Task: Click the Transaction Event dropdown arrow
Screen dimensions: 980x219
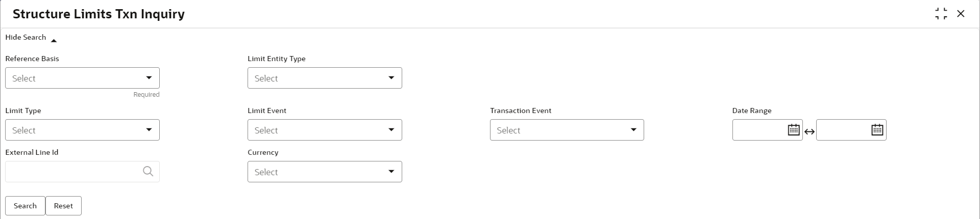Action: pos(633,130)
